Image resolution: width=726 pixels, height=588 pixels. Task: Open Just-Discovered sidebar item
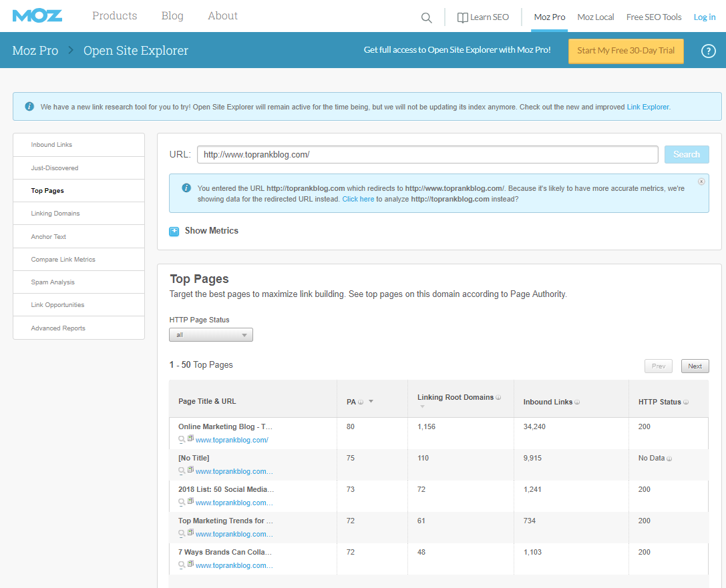pos(79,168)
